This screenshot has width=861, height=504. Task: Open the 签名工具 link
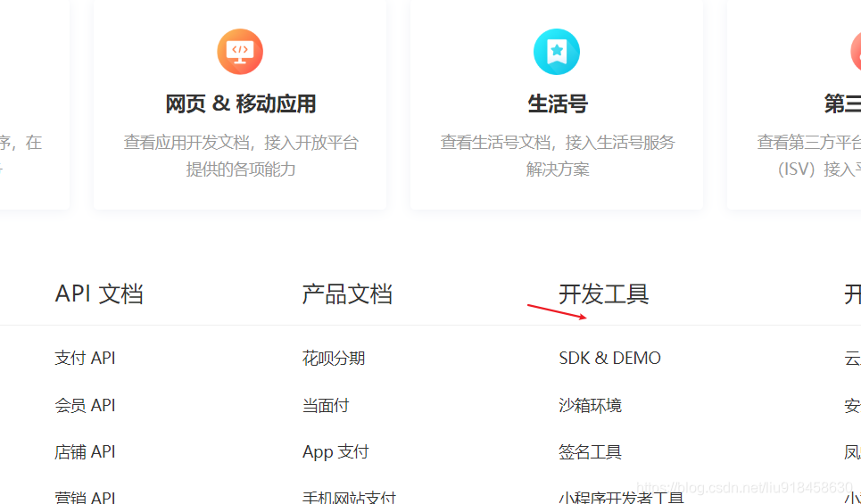tap(591, 452)
